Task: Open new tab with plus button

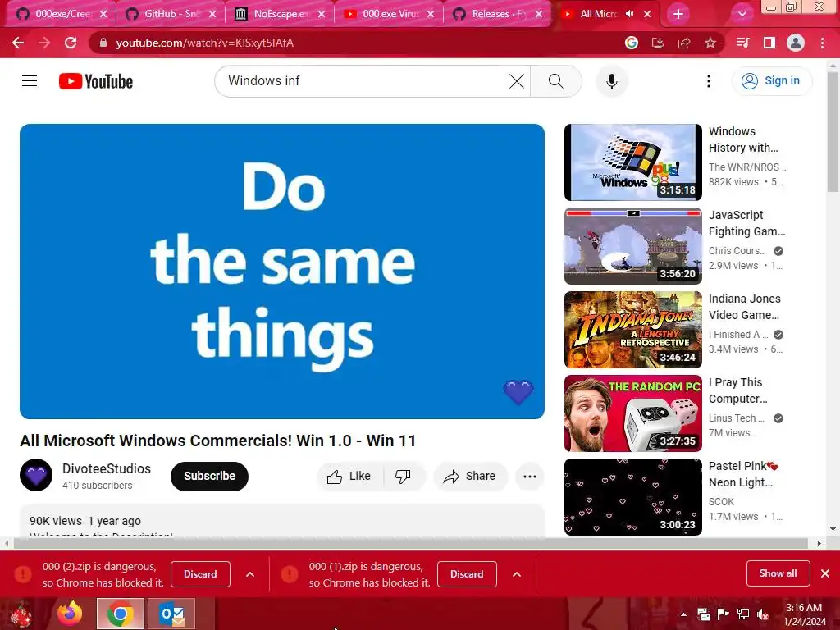Action: (x=678, y=14)
